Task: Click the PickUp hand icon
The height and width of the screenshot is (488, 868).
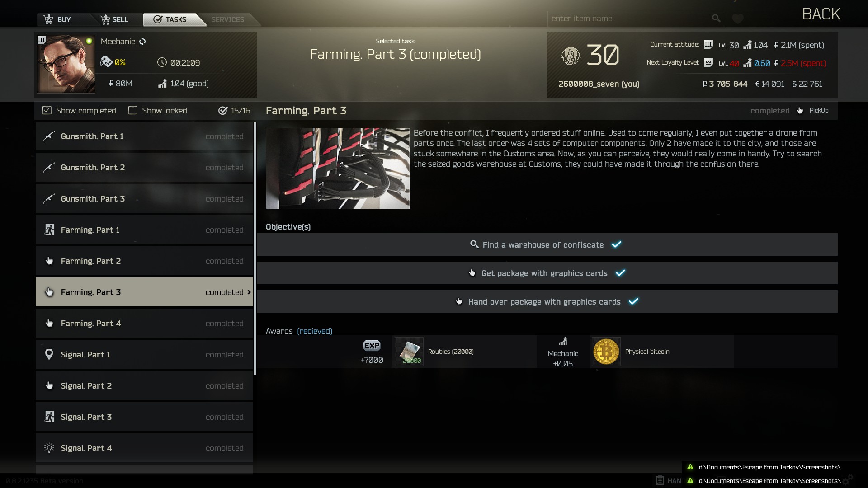Action: (800, 111)
